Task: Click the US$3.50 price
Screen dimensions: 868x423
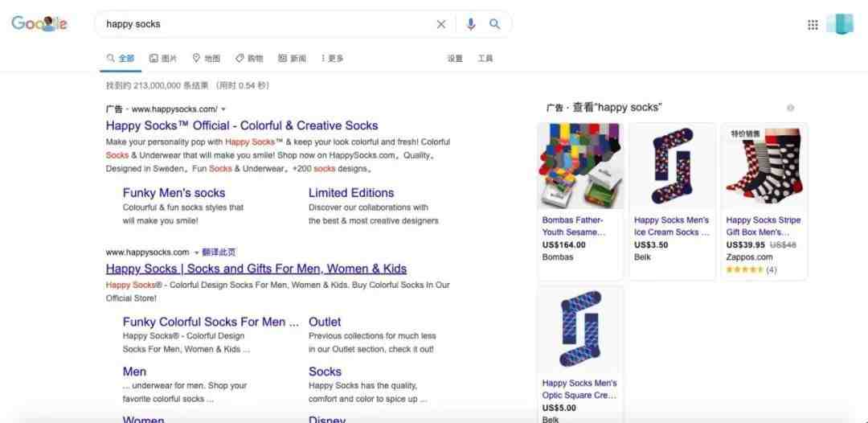Action: tap(651, 244)
